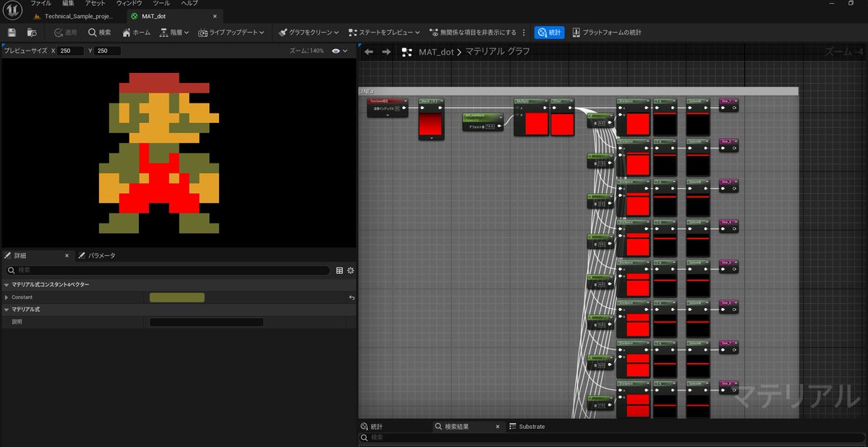This screenshot has height=447, width=868.
Task: Expand the Constant property row
Action: [7, 297]
